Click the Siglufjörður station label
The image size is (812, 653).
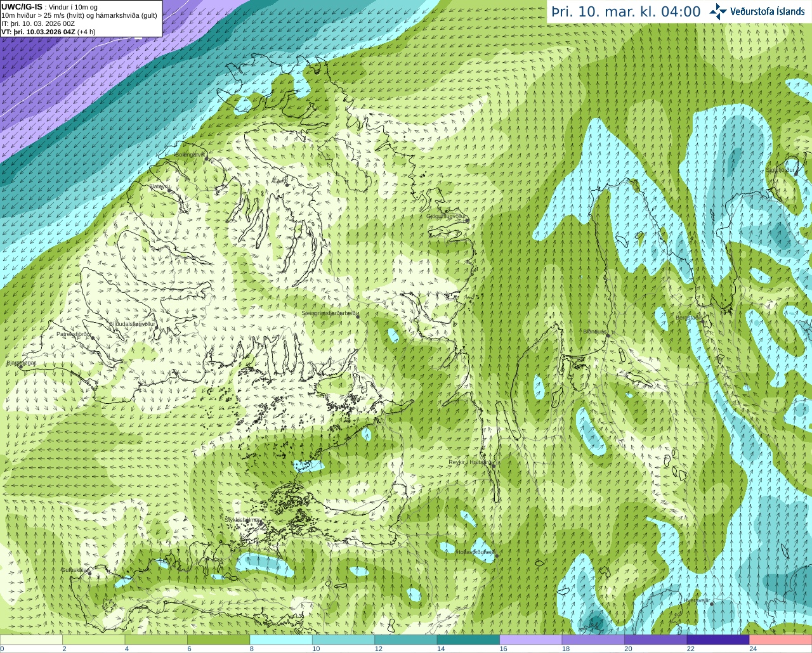780,170
